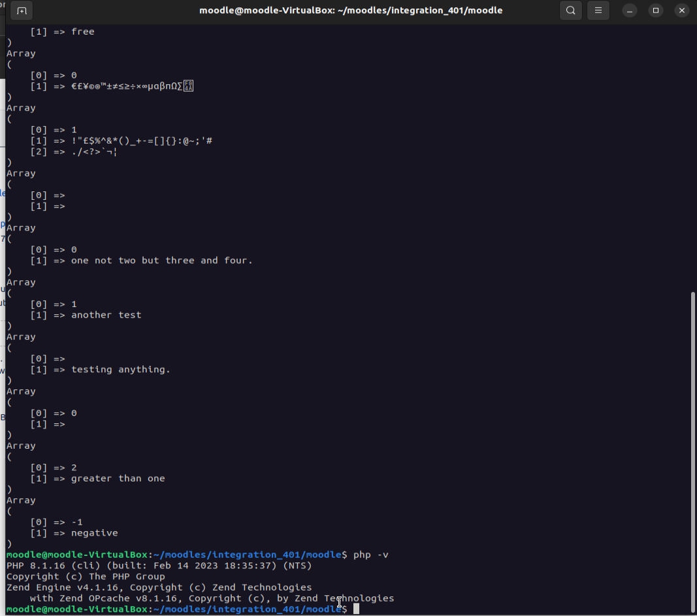
Task: Click the '[0] => 2' line
Action: (x=54, y=468)
